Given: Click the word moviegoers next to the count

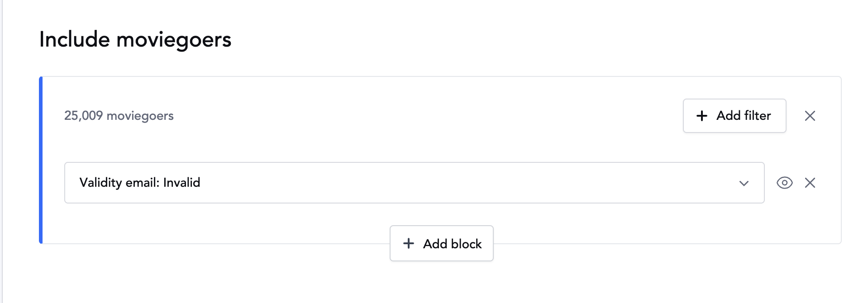Looking at the screenshot, I should point(140,116).
